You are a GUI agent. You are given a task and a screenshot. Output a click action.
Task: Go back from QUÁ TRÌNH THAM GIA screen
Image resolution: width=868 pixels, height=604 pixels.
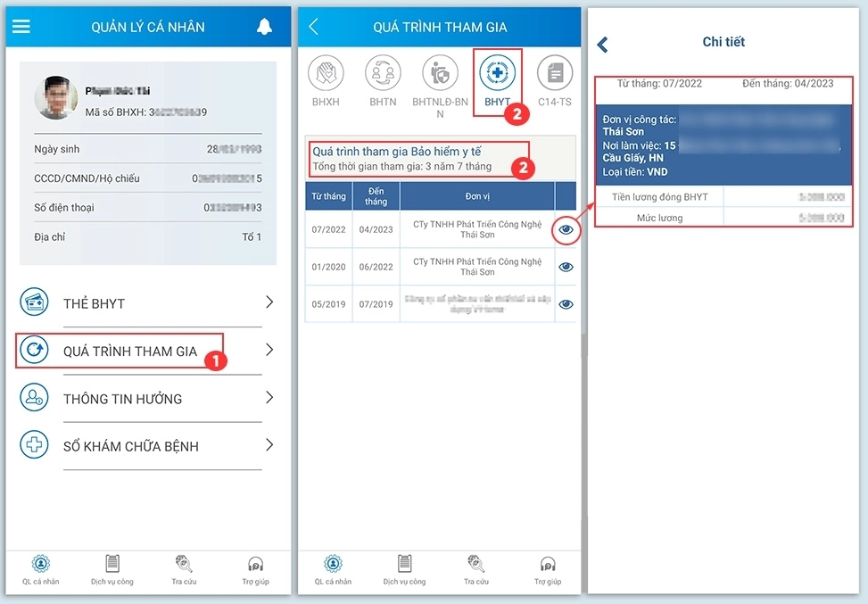(x=314, y=26)
